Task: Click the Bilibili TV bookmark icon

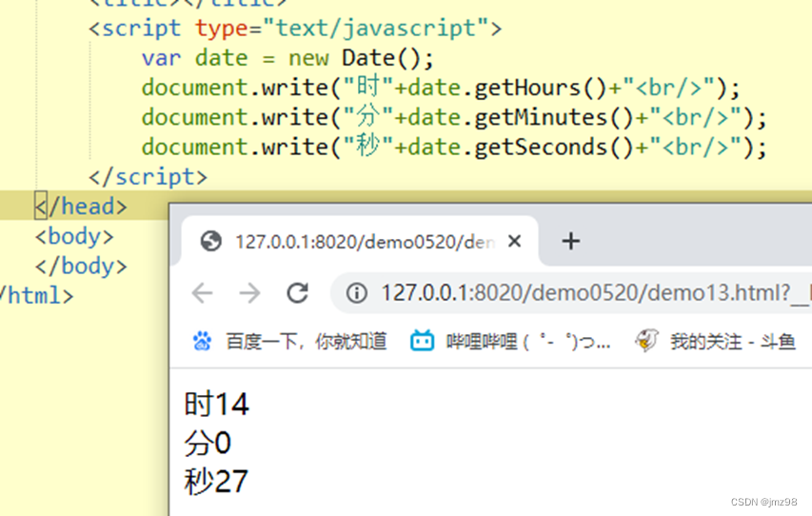Action: [422, 341]
